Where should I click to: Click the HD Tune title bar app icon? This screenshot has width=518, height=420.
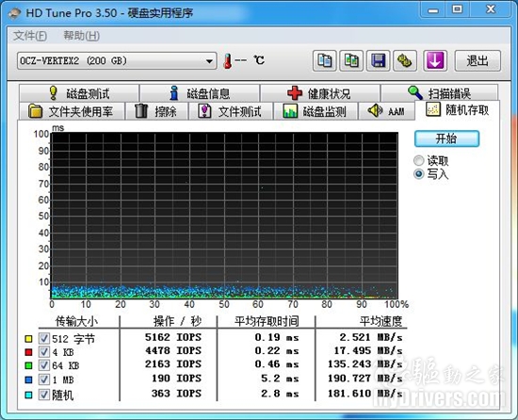14,13
